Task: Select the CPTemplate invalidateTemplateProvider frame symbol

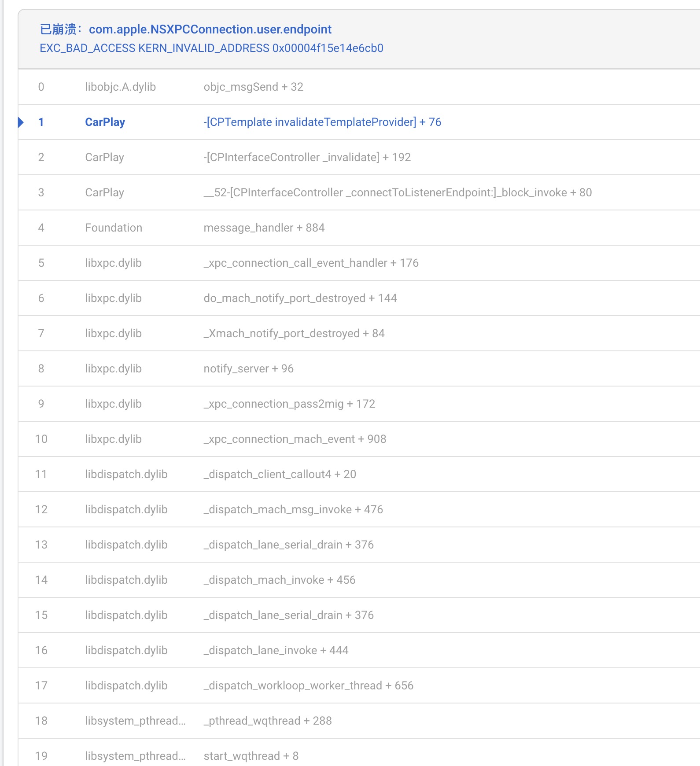Action: coord(322,122)
